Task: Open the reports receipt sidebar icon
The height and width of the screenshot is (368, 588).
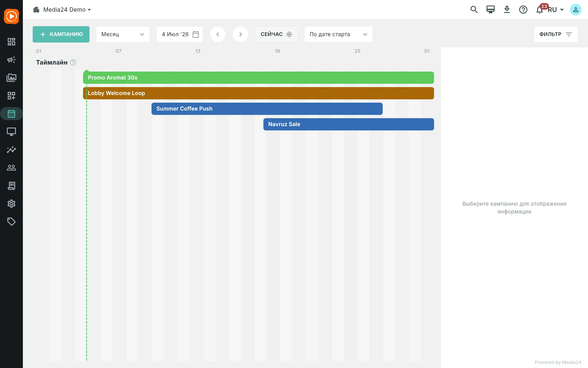Action: click(11, 186)
